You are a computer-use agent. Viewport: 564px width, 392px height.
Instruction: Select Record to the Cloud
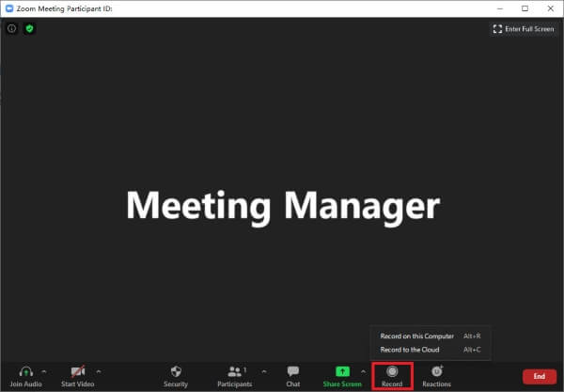[410, 350]
